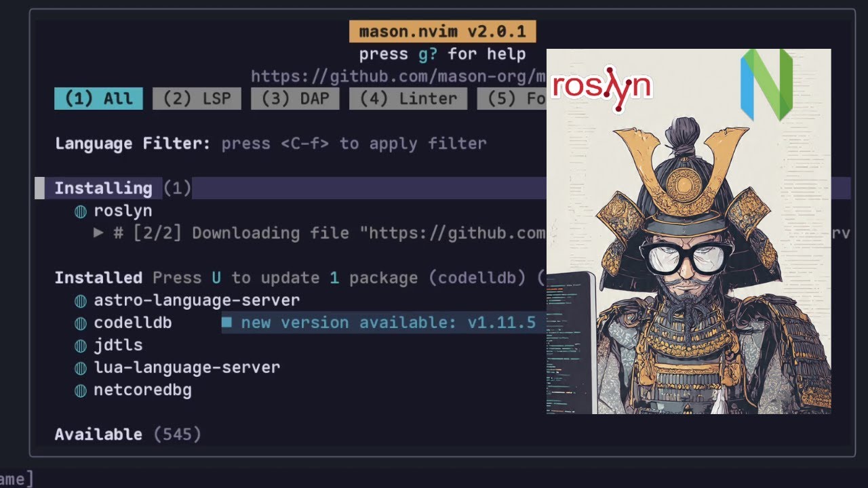Click the Neovim logo on the thumbnail
This screenshot has height=488, width=868.
(767, 85)
